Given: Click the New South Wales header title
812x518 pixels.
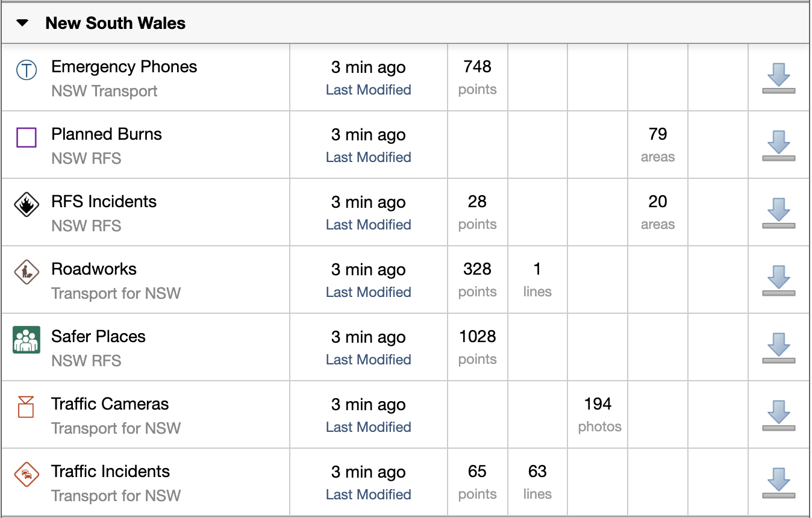Looking at the screenshot, I should coord(116,23).
